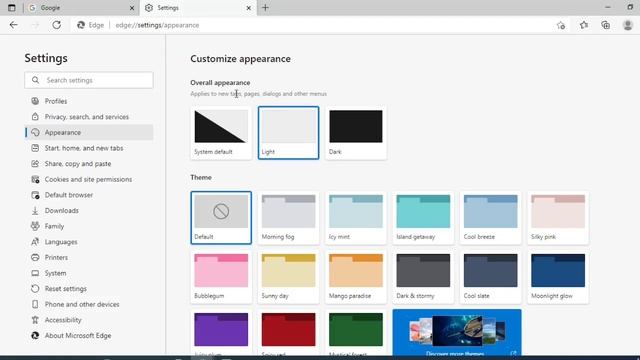Open Discover more themes link

pyautogui.click(x=457, y=332)
